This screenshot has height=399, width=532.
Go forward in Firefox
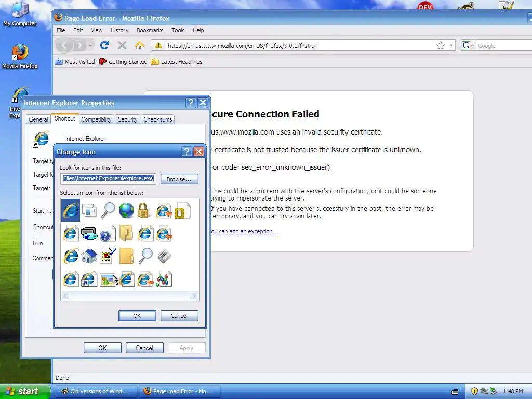79,45
